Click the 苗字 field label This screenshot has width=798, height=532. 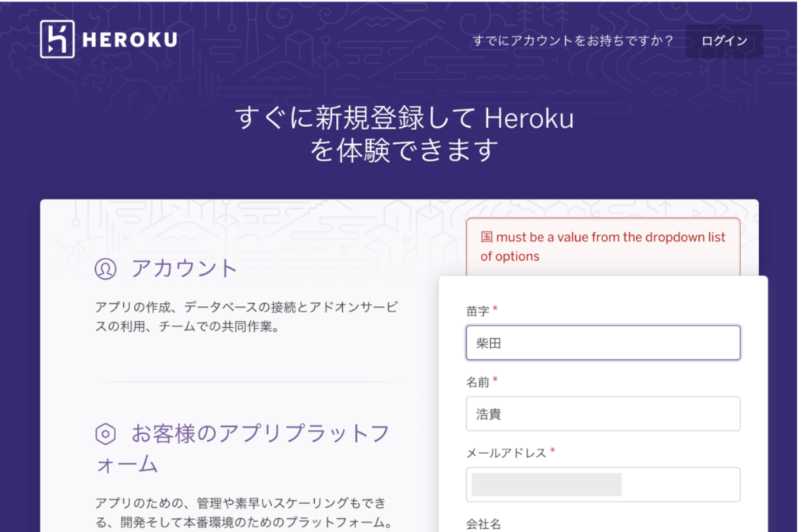click(x=478, y=310)
